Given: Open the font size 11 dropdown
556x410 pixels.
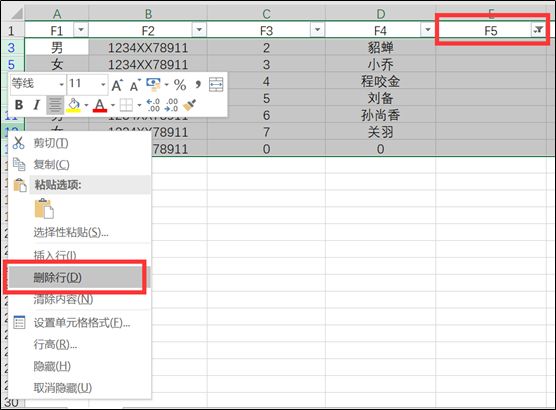Looking at the screenshot, I should pyautogui.click(x=103, y=84).
